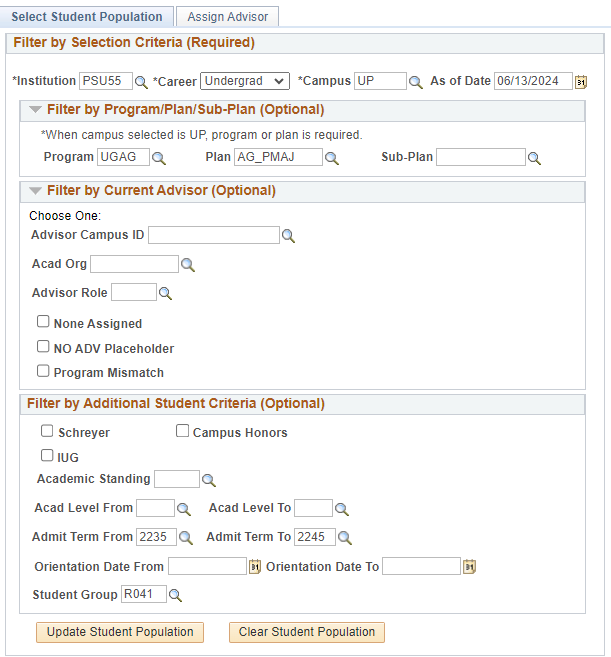Tick the Schreyer checkbox
Viewport: 611px width, 657px height.
tap(47, 431)
